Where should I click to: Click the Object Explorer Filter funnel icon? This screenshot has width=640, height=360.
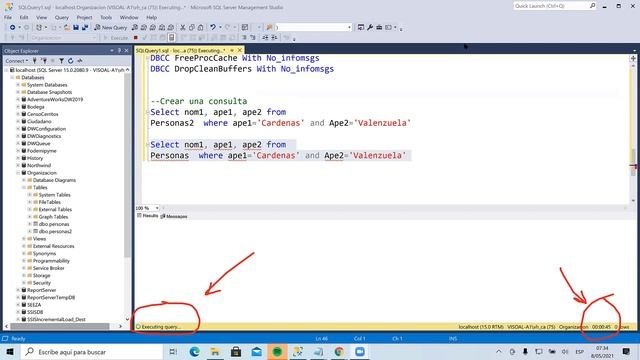pos(61,61)
